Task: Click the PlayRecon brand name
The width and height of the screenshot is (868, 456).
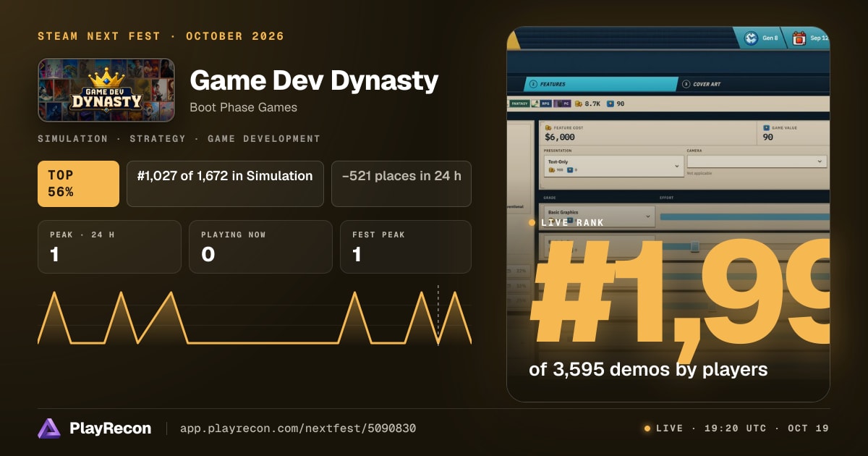Action: click(x=111, y=428)
